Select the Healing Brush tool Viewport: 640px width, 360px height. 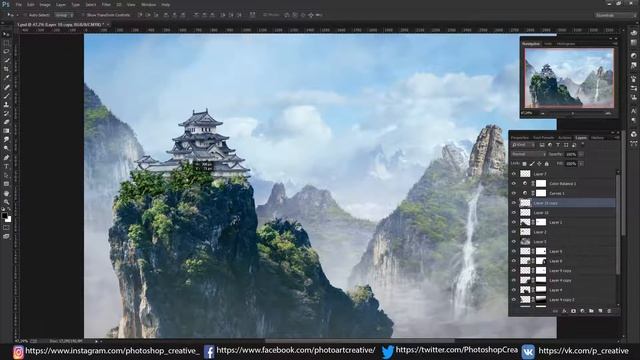(x=6, y=87)
